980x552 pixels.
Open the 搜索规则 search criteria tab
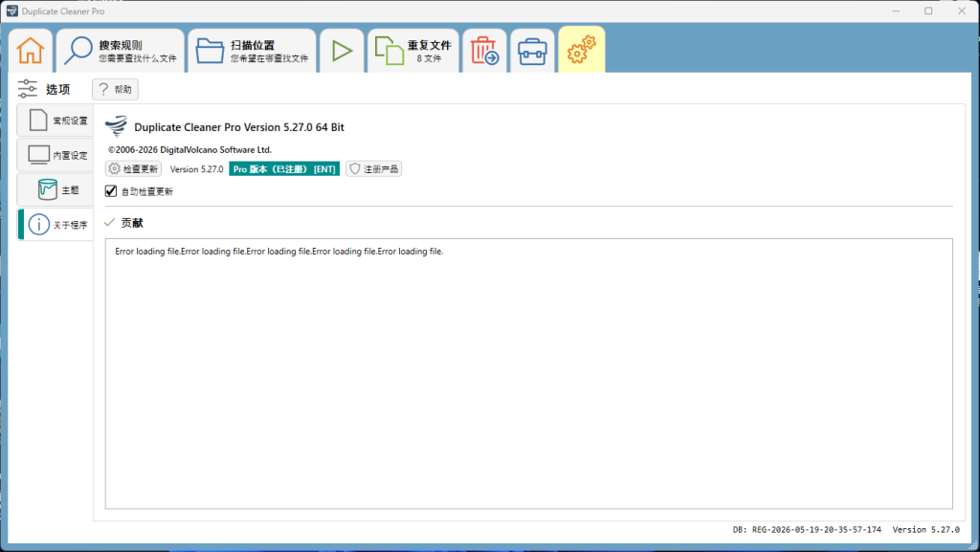pos(121,51)
